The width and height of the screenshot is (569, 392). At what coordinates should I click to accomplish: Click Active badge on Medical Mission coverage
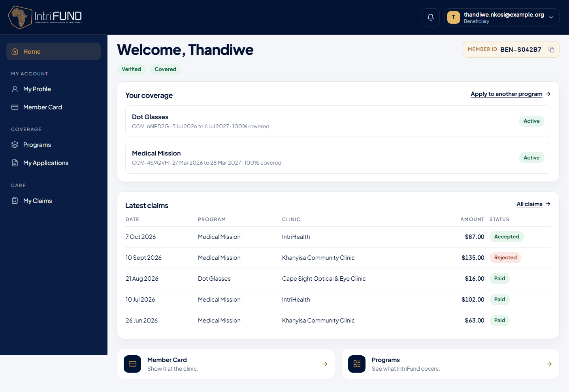pyautogui.click(x=531, y=158)
